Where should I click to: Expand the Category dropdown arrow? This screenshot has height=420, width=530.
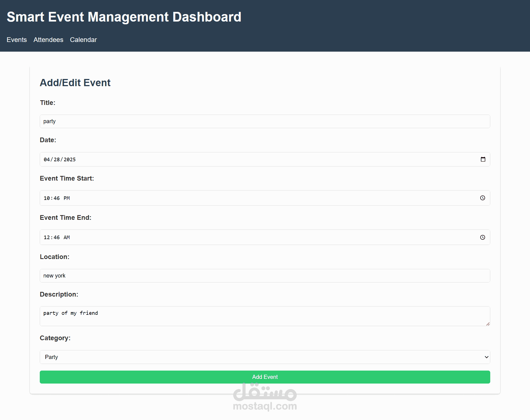click(x=486, y=357)
